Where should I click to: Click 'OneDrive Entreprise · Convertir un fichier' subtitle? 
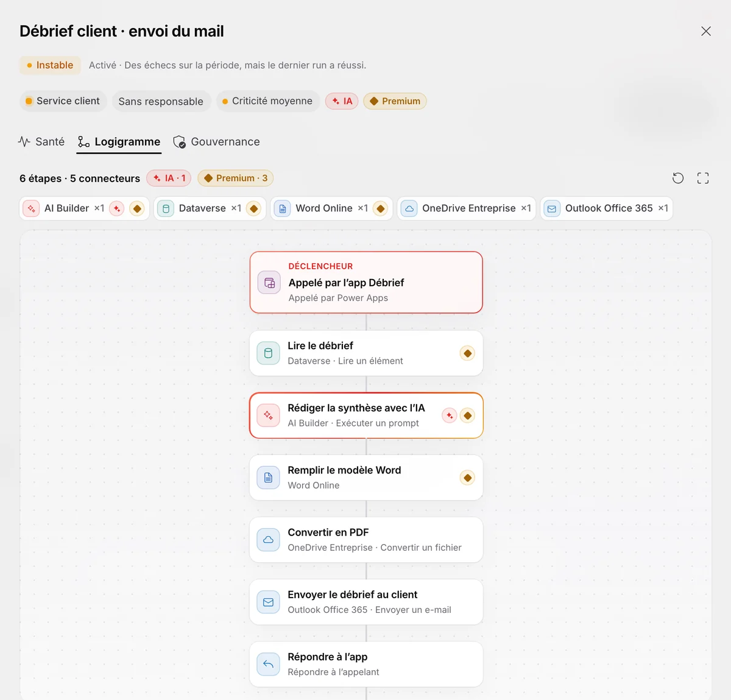(375, 548)
